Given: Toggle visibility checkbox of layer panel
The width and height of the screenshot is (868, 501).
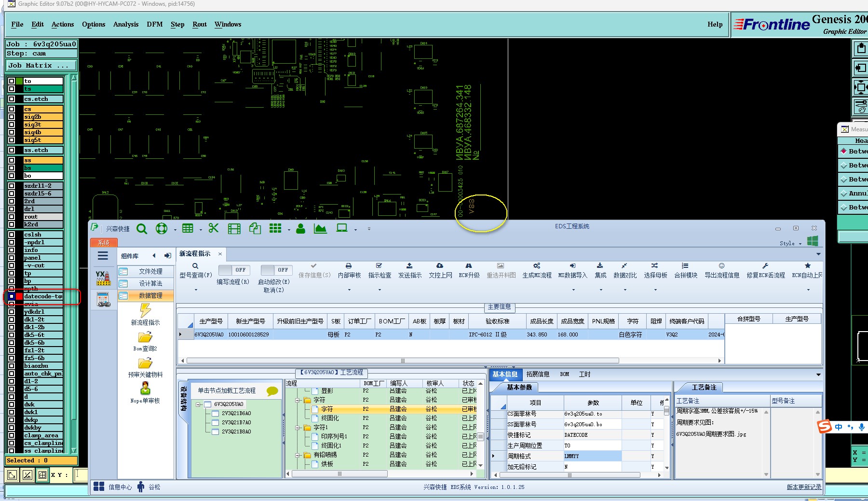Looking at the screenshot, I should 12,258.
